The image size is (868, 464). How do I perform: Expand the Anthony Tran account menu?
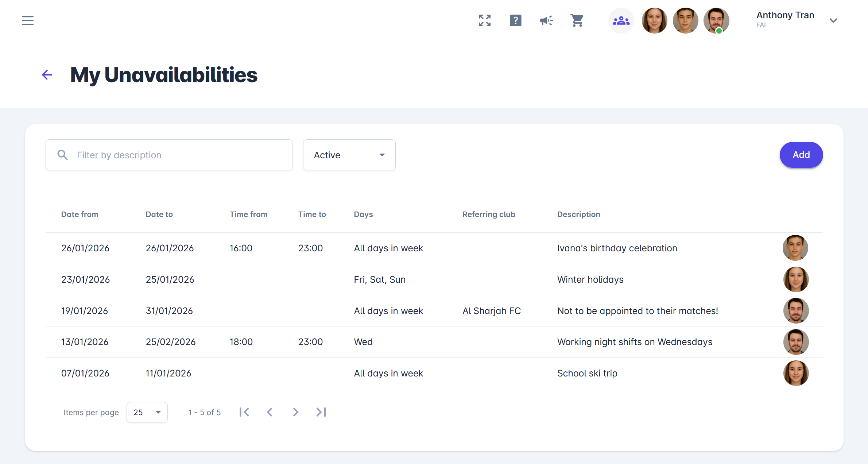[833, 20]
